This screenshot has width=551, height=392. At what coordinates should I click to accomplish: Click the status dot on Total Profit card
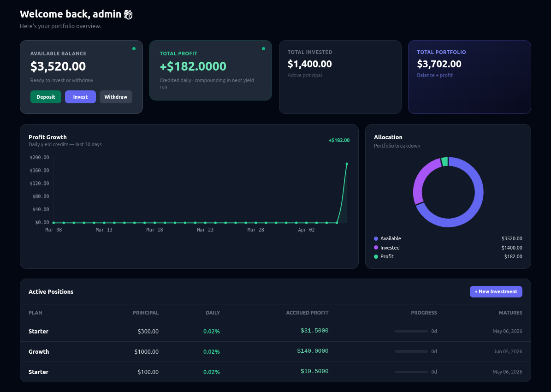263,48
